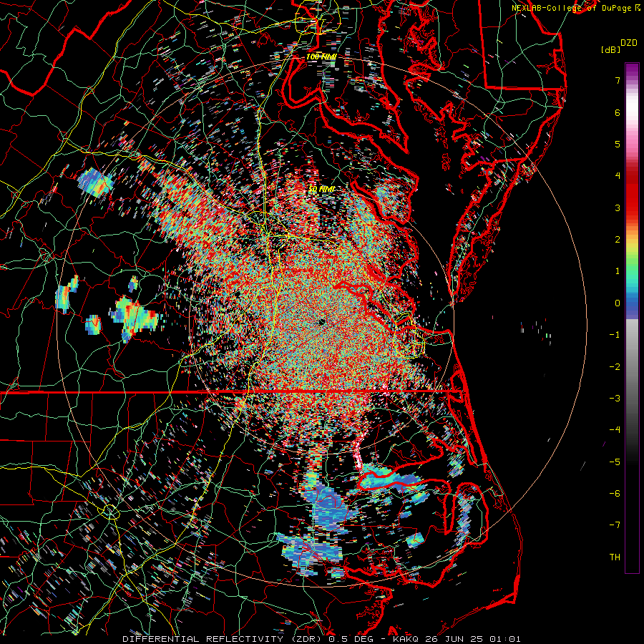Click the -2 value on color scale
The width and height of the screenshot is (644, 644).
click(615, 366)
